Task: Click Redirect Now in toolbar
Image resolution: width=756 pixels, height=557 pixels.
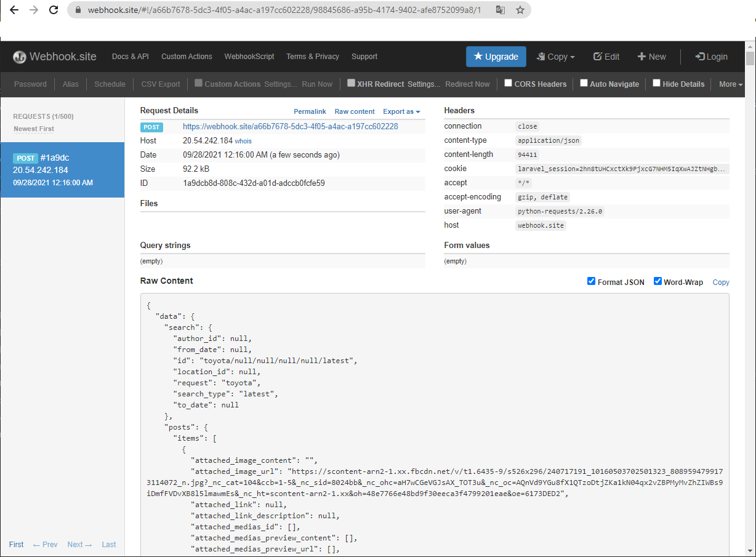Action: pos(467,84)
